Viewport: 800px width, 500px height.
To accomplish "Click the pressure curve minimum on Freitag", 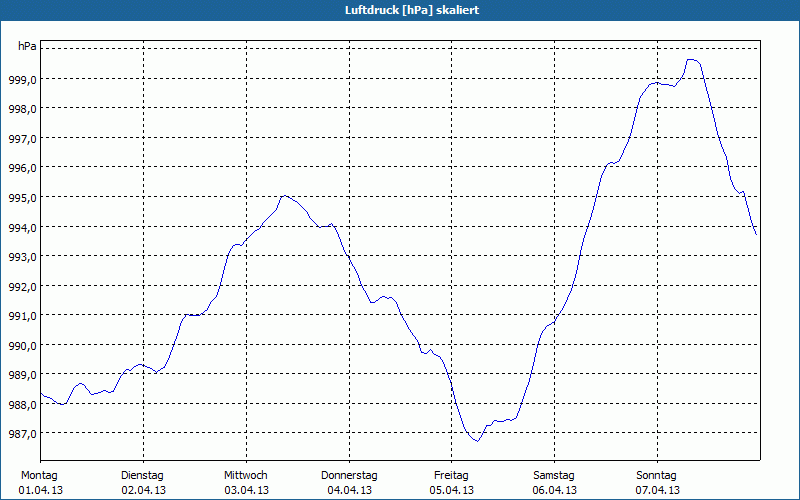I will coord(478,441).
